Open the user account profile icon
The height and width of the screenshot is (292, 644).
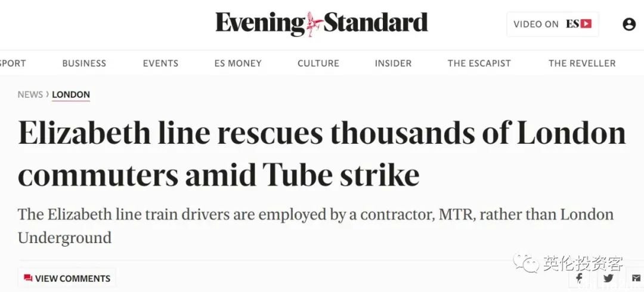[628, 24]
